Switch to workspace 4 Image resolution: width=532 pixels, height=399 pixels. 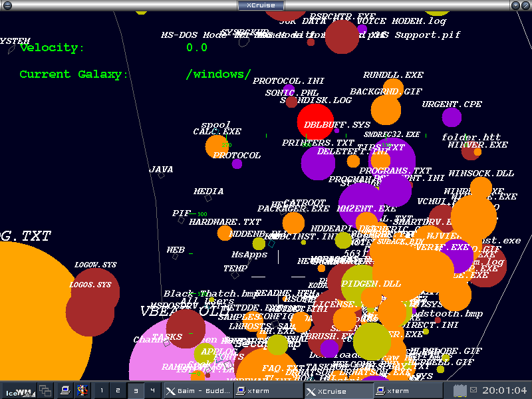(x=152, y=390)
